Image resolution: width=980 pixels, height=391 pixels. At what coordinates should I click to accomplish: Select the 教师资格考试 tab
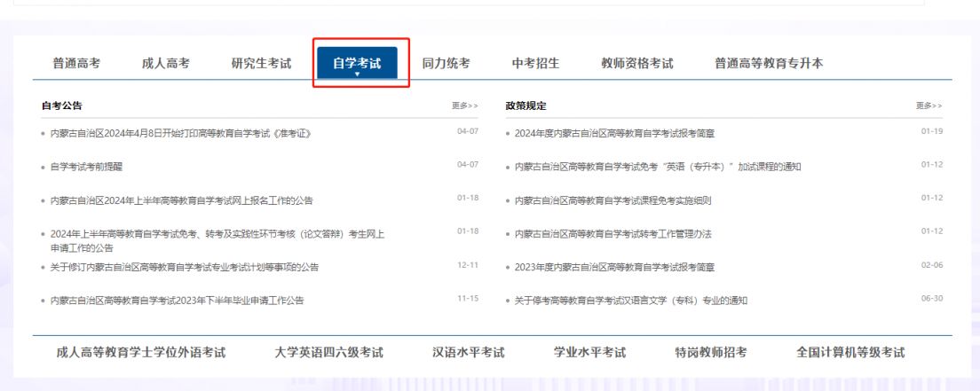point(636,63)
